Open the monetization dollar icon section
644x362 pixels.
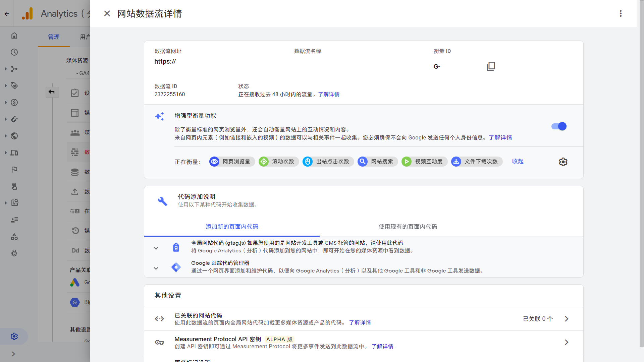tap(14, 103)
